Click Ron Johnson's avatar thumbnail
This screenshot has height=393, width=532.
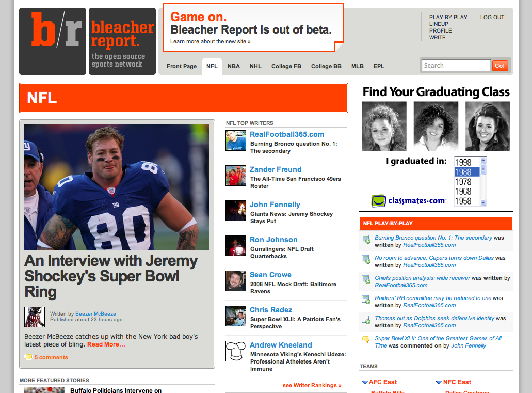pos(236,246)
